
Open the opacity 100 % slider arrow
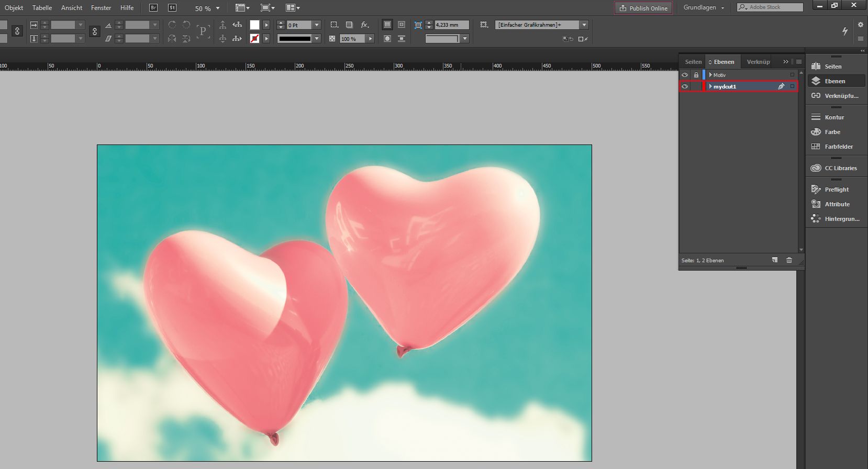[x=371, y=39]
